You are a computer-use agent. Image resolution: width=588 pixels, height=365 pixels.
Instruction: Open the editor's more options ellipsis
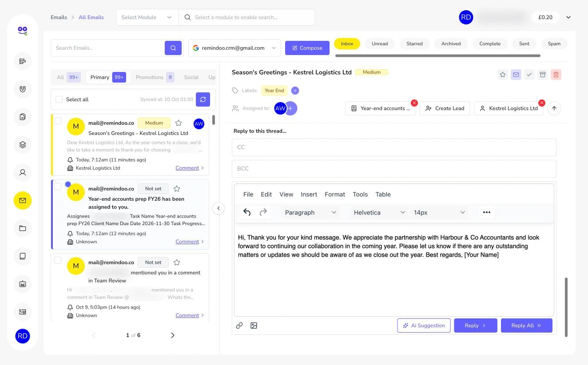tap(487, 212)
